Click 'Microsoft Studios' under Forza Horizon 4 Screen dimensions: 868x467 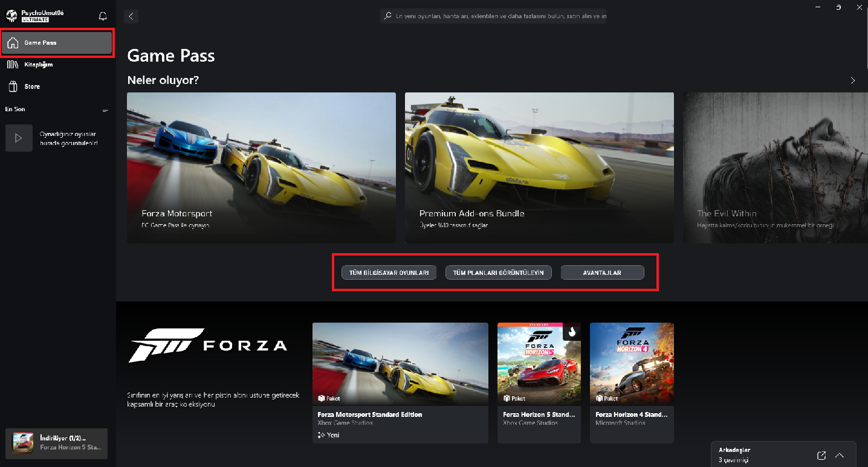point(621,423)
